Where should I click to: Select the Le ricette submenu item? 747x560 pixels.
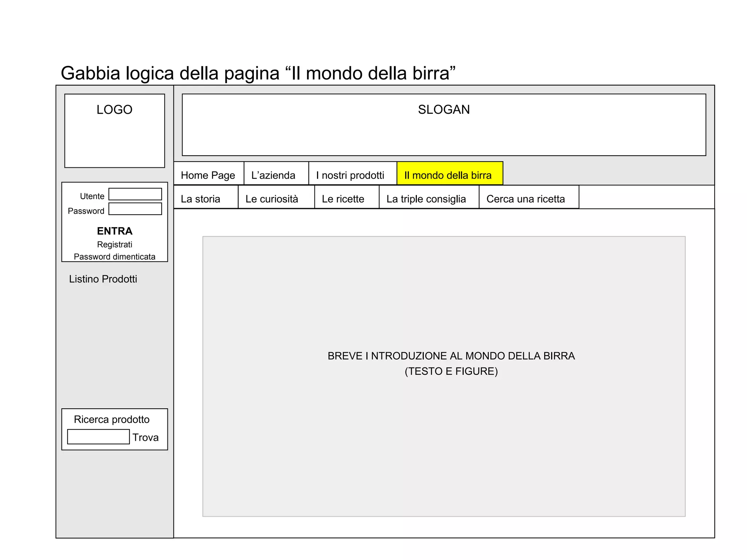pyautogui.click(x=347, y=197)
